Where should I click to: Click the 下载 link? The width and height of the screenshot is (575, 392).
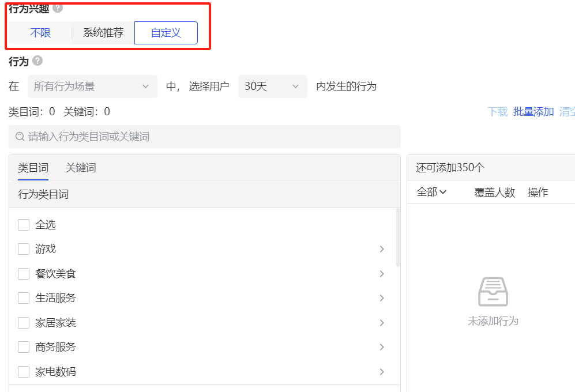click(x=497, y=111)
